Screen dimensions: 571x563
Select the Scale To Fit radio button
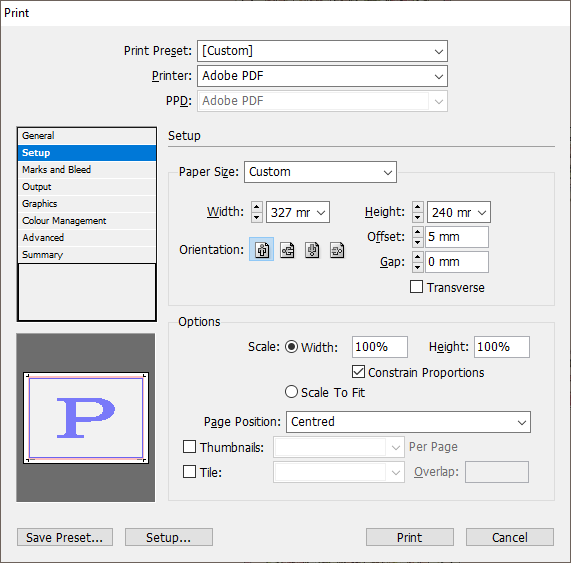(x=291, y=392)
